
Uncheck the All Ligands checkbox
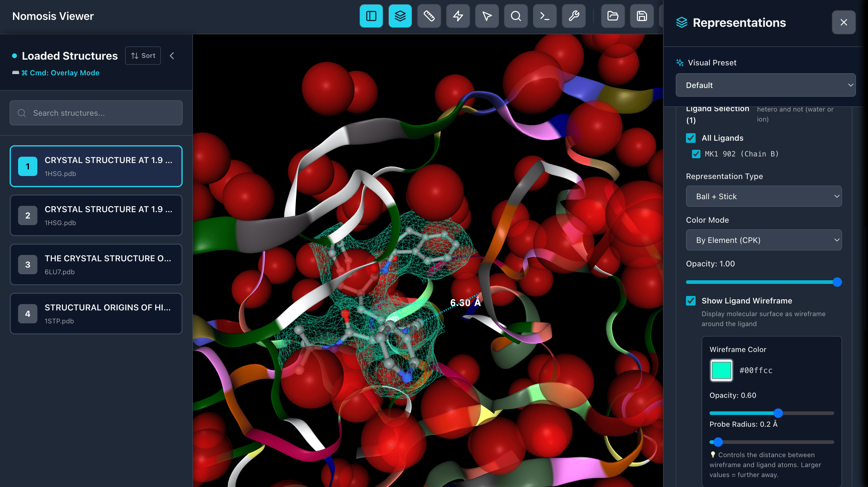(691, 138)
